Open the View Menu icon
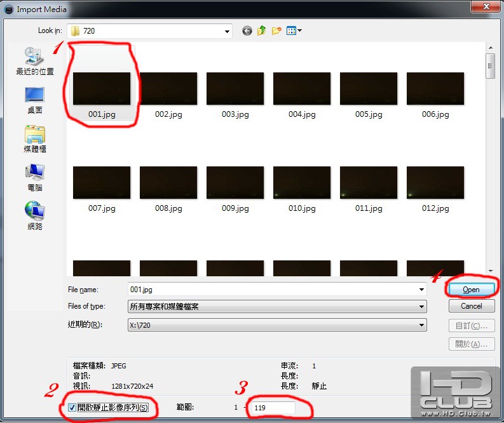Viewport: 504px width, 423px height. [294, 31]
